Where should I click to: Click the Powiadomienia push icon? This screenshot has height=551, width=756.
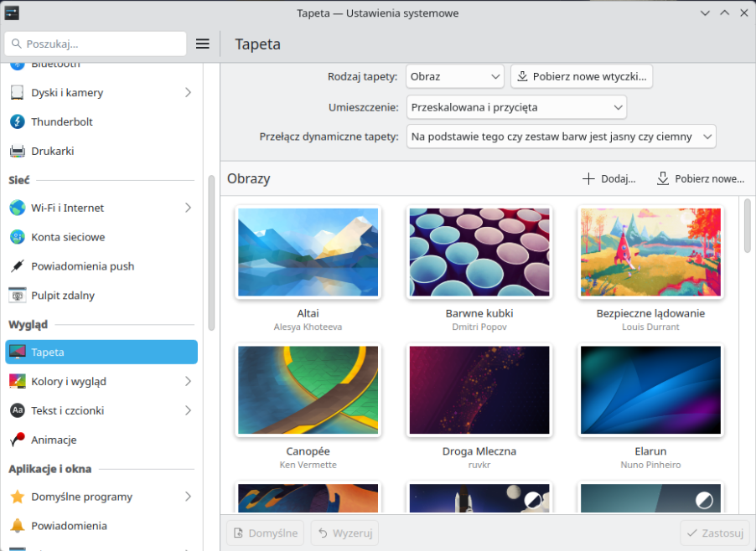click(x=18, y=266)
